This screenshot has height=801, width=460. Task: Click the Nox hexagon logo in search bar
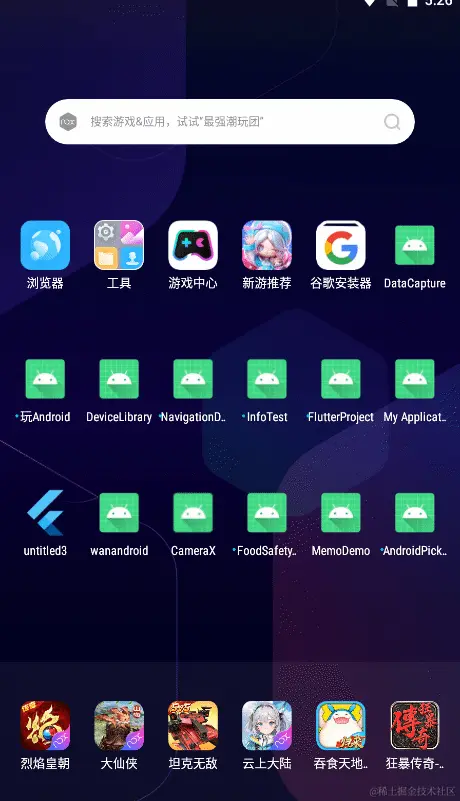click(x=68, y=122)
